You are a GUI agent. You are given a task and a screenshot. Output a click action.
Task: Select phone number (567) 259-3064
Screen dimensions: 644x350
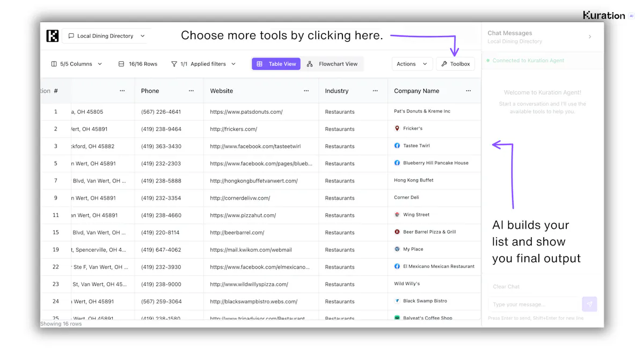(x=161, y=301)
